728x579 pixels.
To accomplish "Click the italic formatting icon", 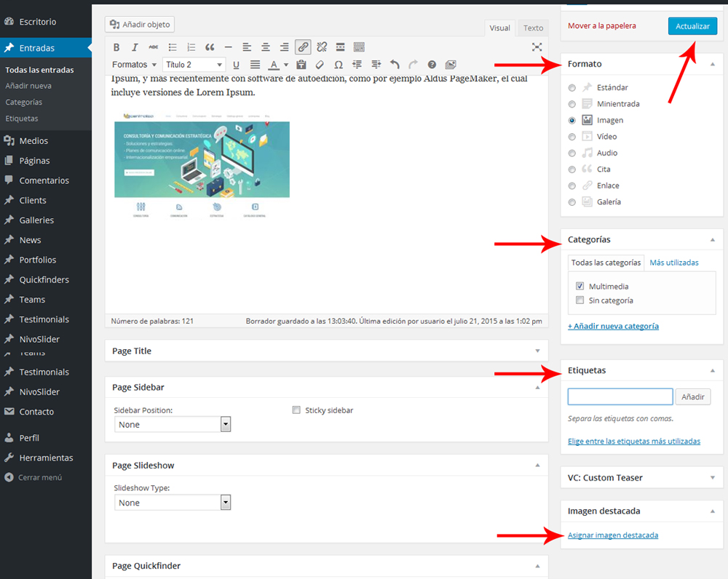I will (x=135, y=47).
